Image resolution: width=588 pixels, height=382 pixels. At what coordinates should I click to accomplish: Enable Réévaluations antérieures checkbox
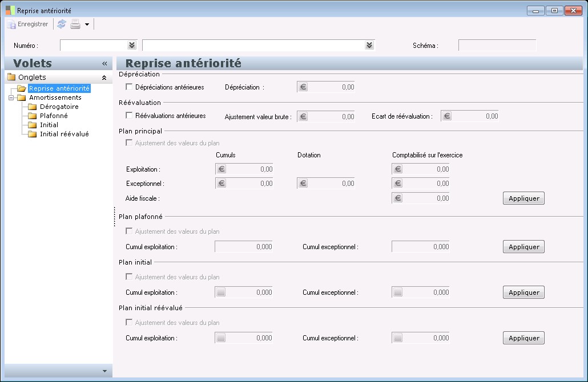tap(129, 115)
